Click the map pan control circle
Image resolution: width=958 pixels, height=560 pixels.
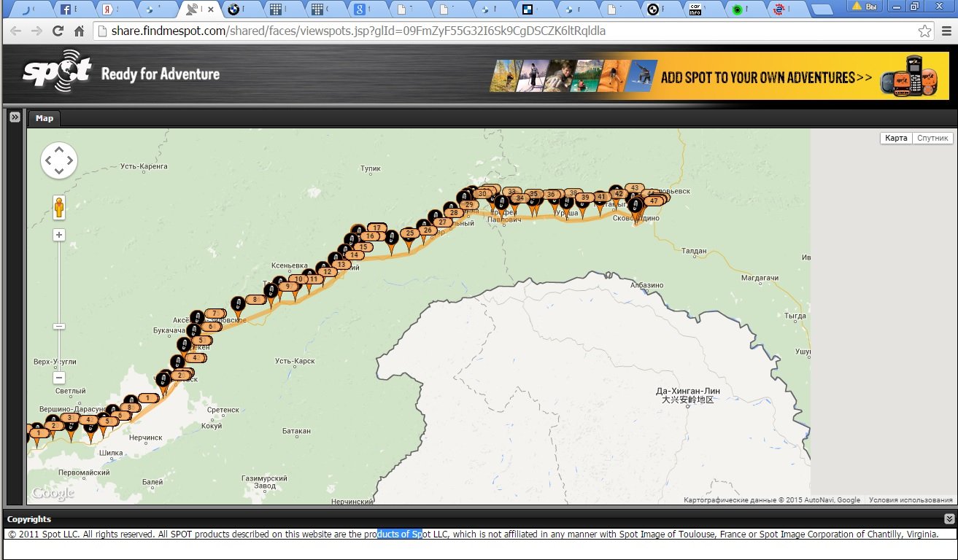pyautogui.click(x=59, y=160)
